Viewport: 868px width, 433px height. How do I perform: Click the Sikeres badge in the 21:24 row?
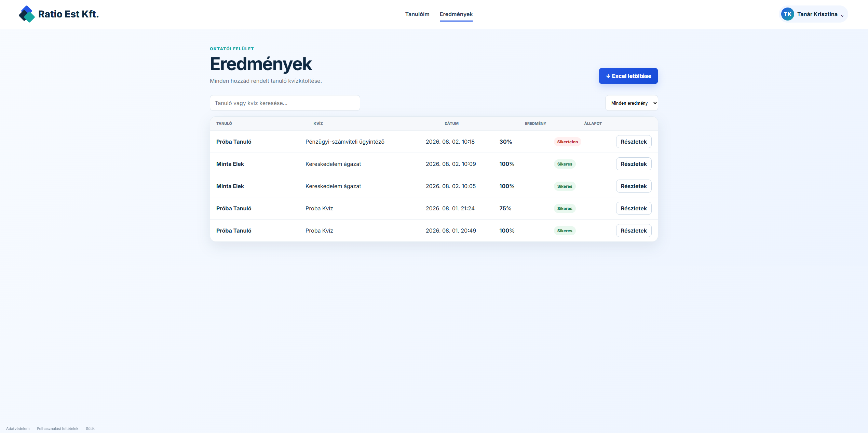pyautogui.click(x=565, y=208)
